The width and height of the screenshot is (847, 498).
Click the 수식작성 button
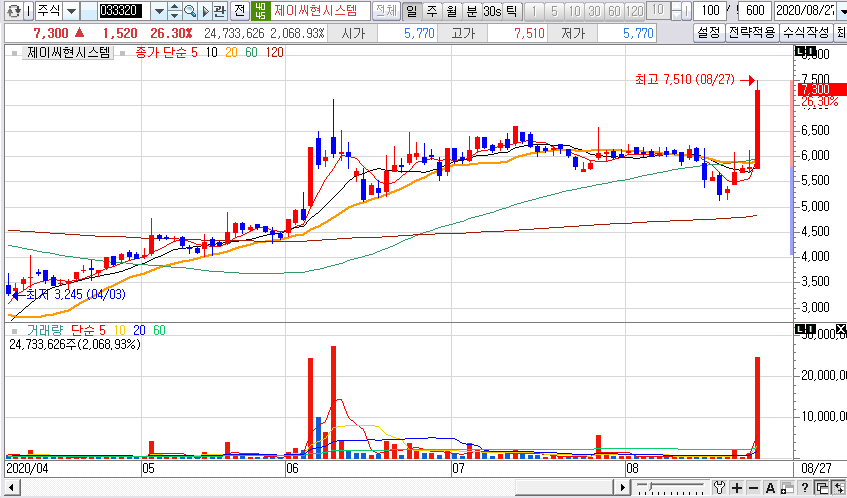(x=806, y=33)
